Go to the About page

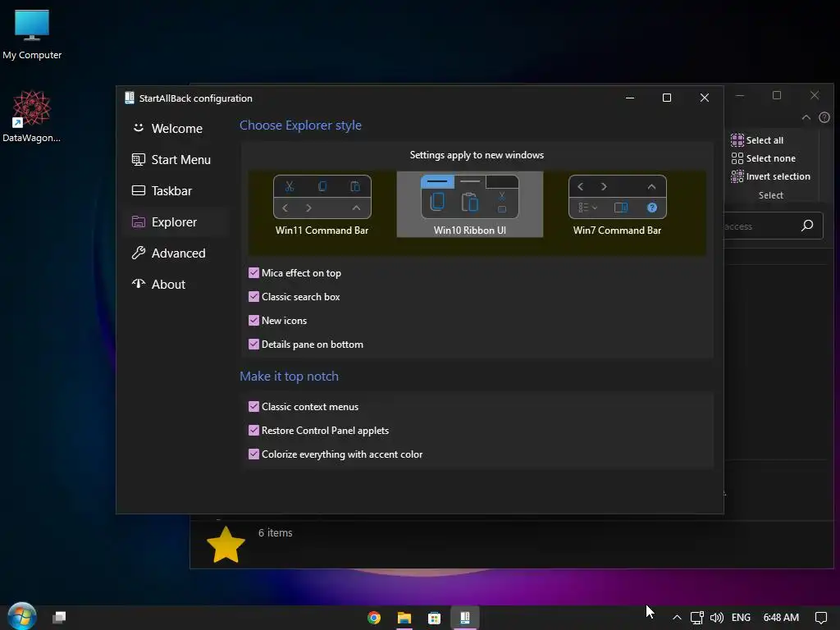[x=176, y=284]
